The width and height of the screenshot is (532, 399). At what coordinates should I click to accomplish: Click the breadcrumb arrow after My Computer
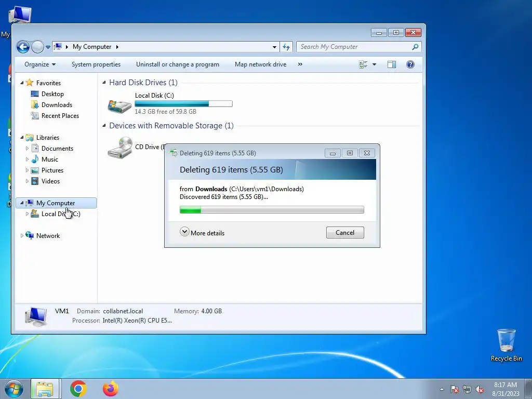pyautogui.click(x=117, y=47)
